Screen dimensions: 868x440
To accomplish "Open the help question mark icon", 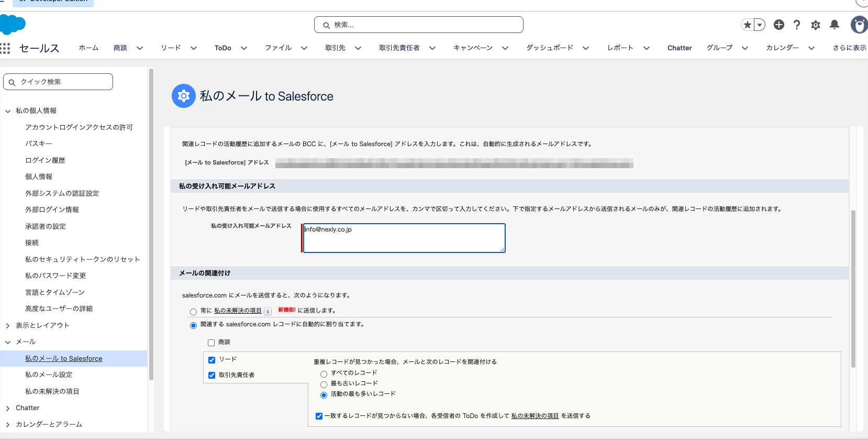I will click(797, 25).
